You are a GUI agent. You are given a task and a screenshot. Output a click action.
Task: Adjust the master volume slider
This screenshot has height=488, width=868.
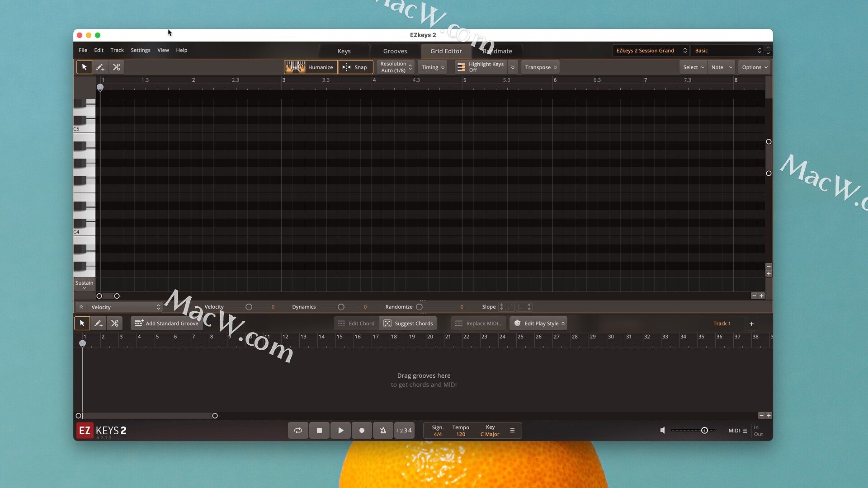coord(704,431)
